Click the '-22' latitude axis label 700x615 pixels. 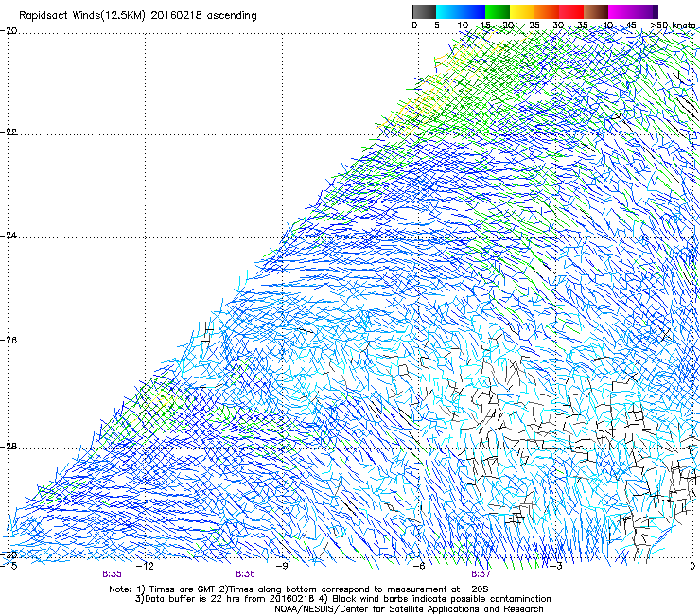click(9, 132)
